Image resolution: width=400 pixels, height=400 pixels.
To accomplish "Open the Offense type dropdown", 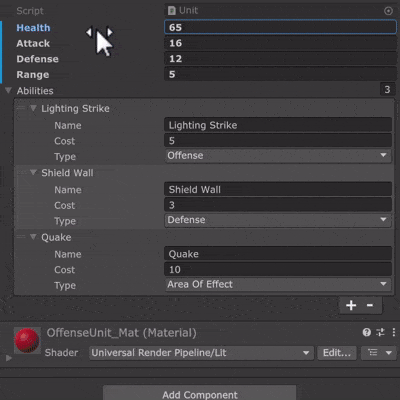I will tap(278, 156).
